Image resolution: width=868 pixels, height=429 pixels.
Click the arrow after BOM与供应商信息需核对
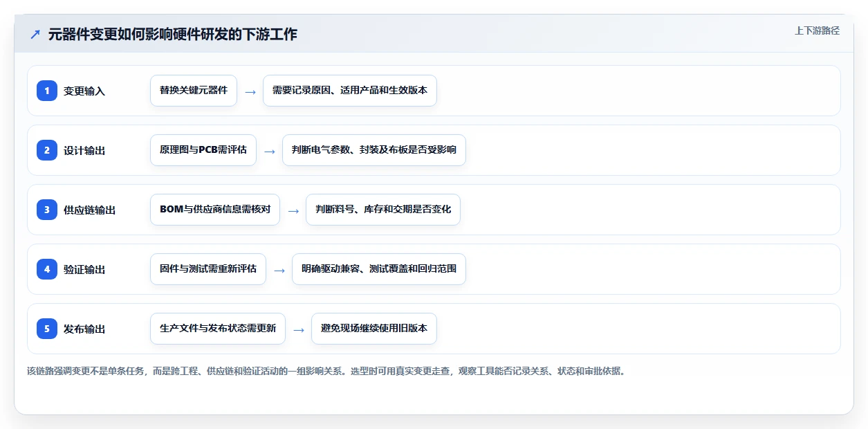(x=293, y=210)
